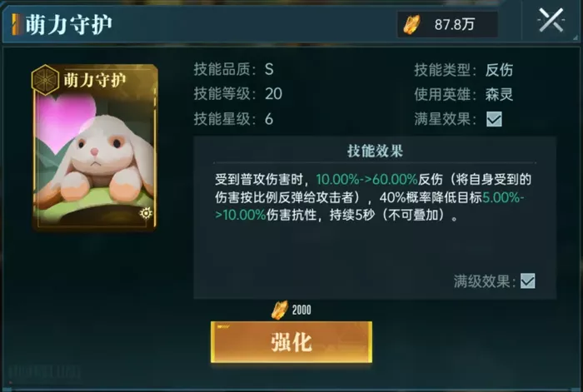Click the pink heart on card art
583x392 pixels.
pyautogui.click(x=66, y=122)
